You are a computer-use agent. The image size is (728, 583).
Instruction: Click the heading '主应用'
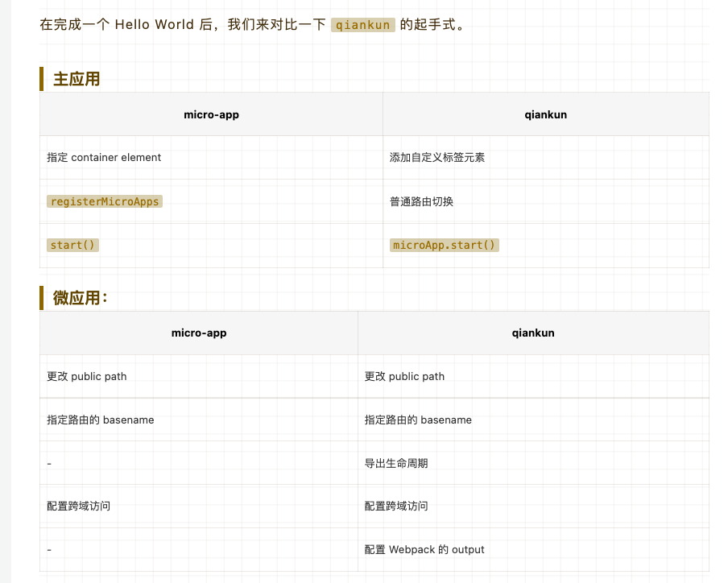(x=77, y=79)
